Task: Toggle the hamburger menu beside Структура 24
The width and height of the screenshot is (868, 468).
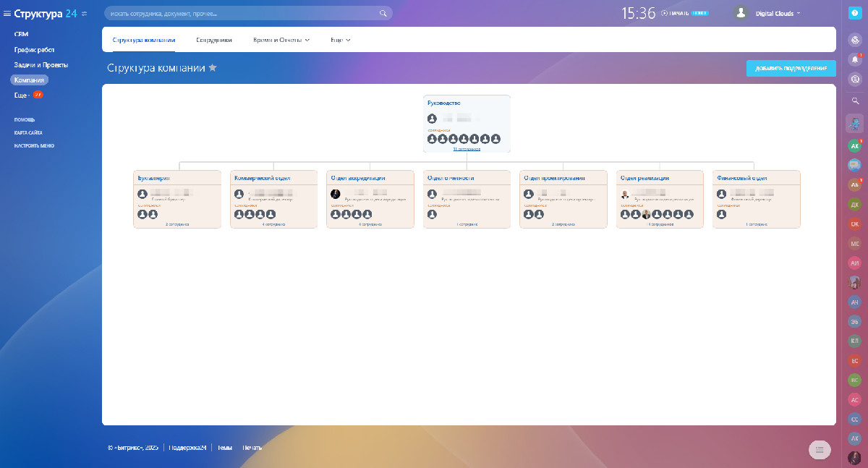Action: click(x=7, y=13)
